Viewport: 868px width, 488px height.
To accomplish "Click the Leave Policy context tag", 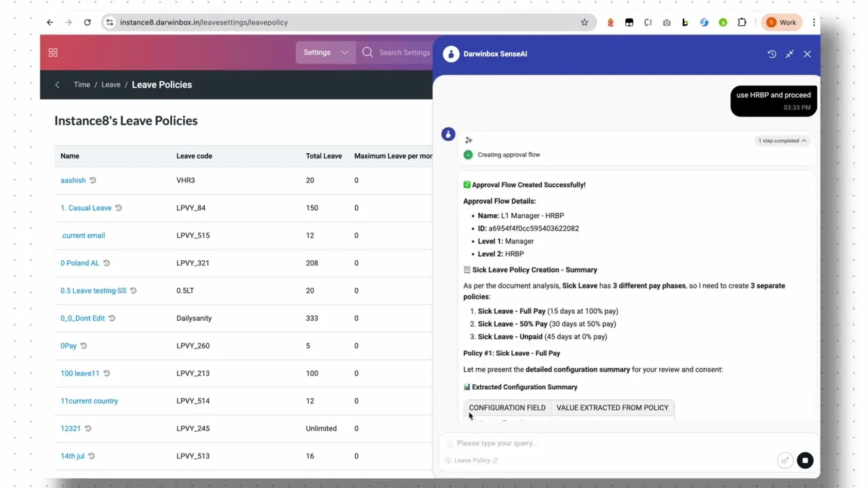I will [472, 460].
